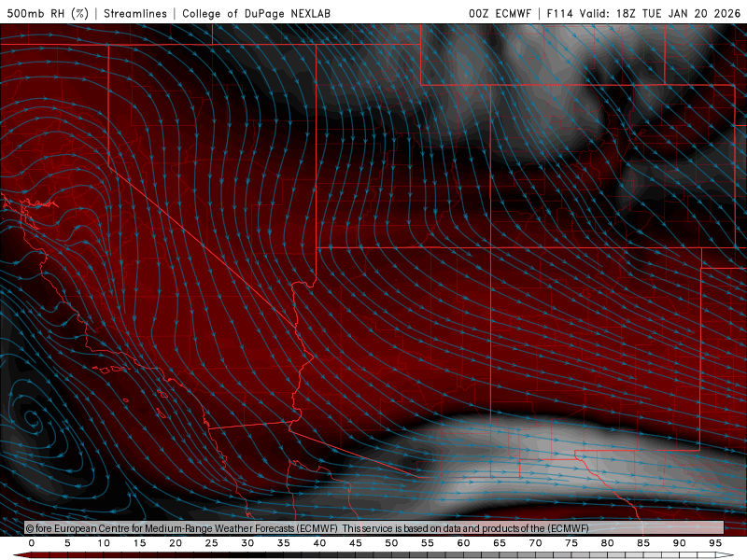This screenshot has height=560, width=747.
Task: Click the "70" humidity scale label
Action: (535, 543)
